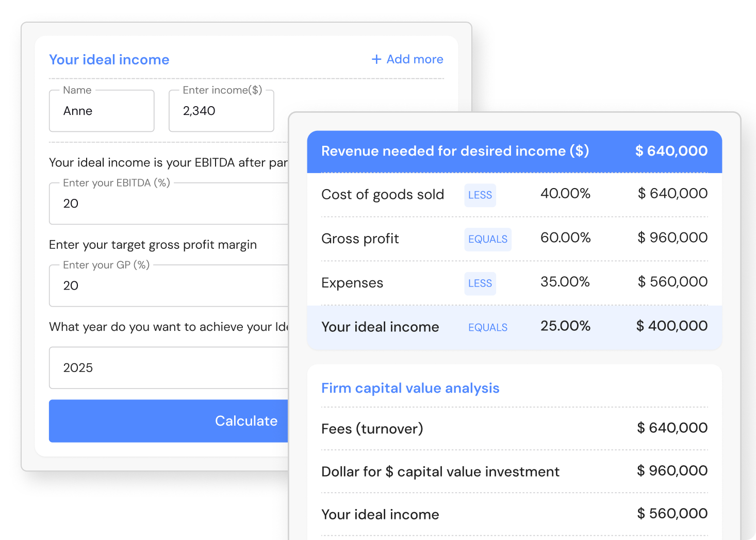
Task: Click Dollar for $ capital value investment label
Action: (440, 472)
